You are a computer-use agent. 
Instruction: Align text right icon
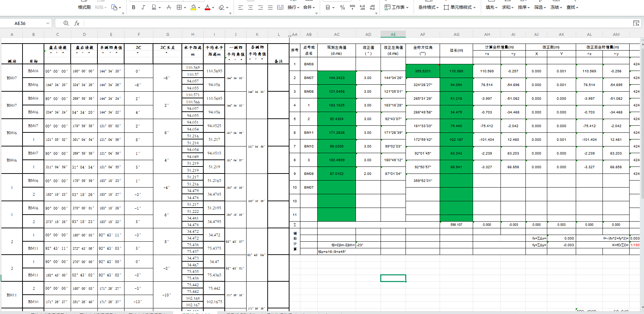click(260, 7)
